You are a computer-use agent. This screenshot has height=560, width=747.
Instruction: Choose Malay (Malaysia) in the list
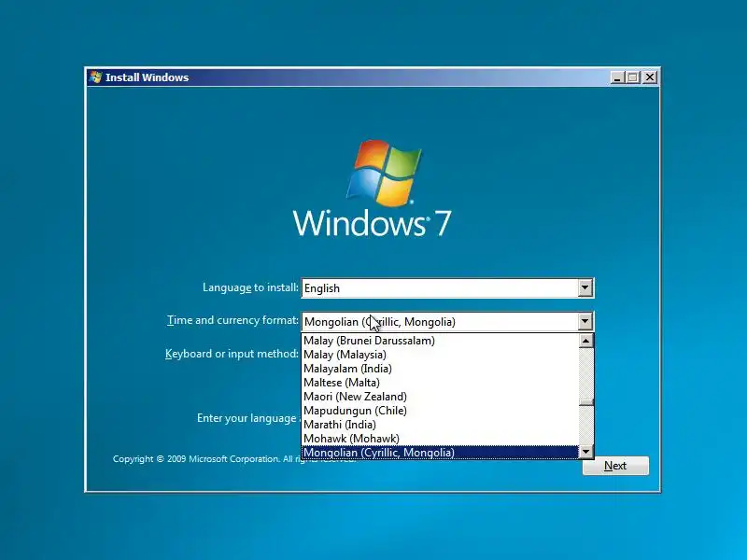[x=440, y=355]
